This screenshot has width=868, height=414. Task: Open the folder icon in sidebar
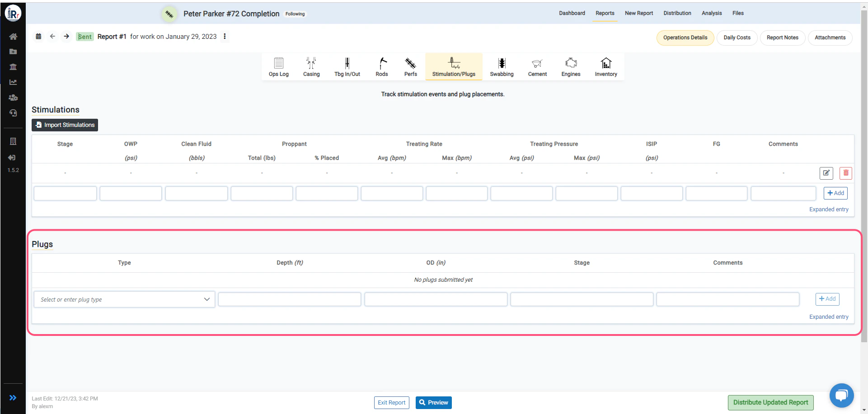pyautogui.click(x=13, y=51)
